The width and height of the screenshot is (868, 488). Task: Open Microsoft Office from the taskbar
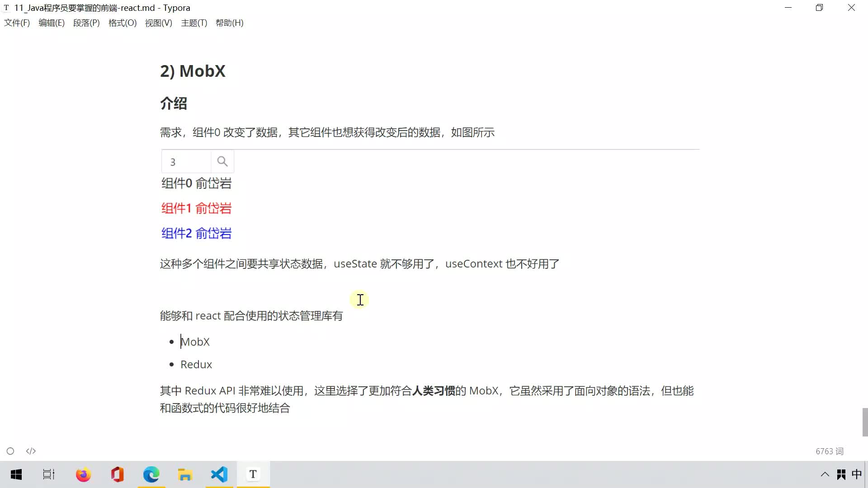117,474
